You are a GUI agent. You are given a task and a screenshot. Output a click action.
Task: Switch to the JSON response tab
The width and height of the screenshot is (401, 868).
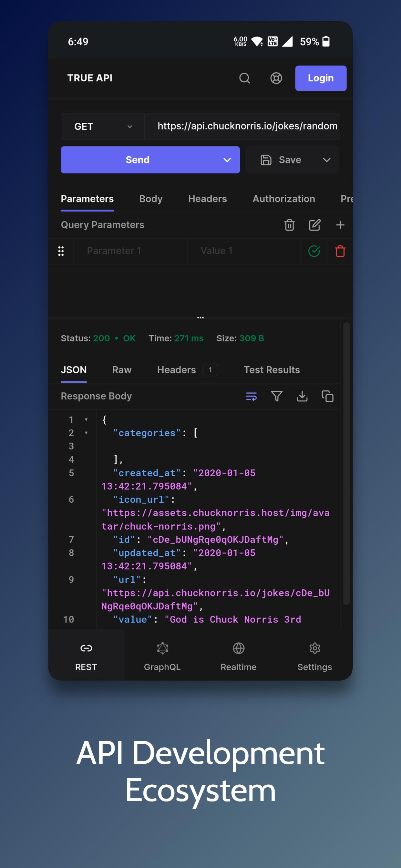(74, 370)
